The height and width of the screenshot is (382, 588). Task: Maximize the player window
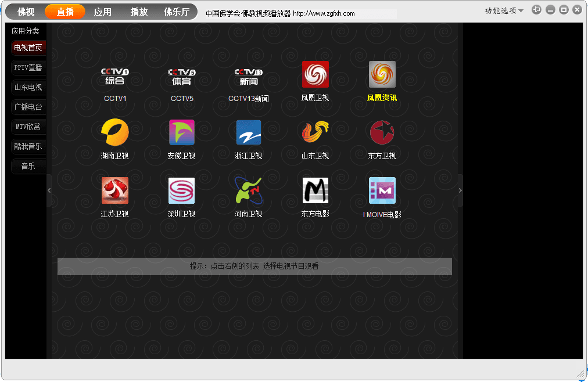[564, 10]
